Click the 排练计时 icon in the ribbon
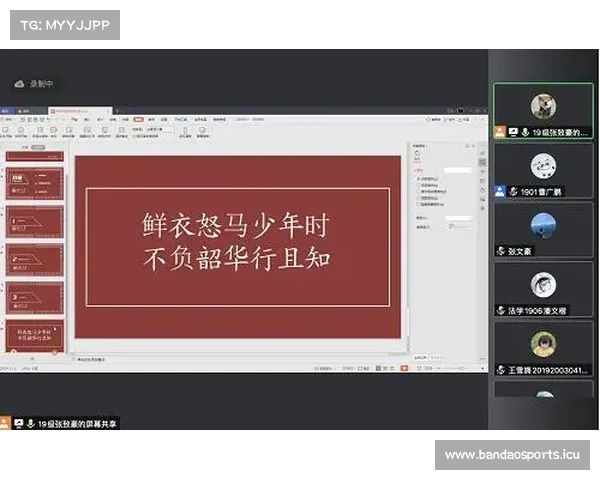Screen dimensions: 600x480 pyautogui.click(x=104, y=130)
